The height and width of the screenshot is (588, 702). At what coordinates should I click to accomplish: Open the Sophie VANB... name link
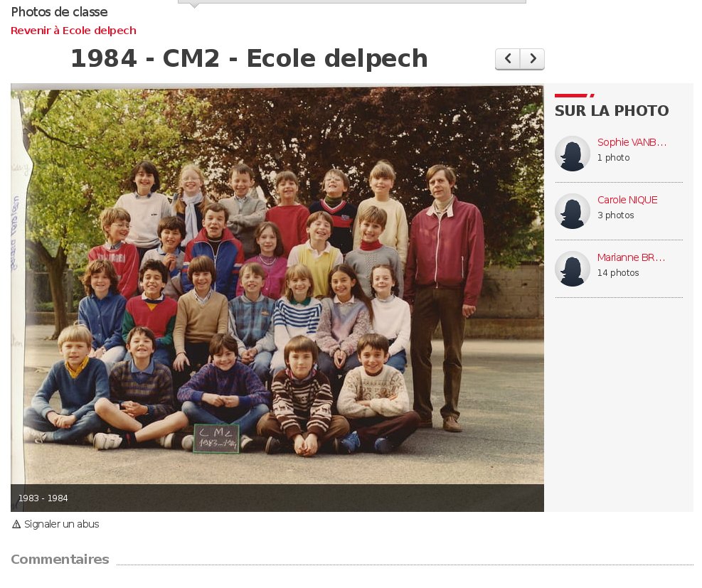coord(632,142)
